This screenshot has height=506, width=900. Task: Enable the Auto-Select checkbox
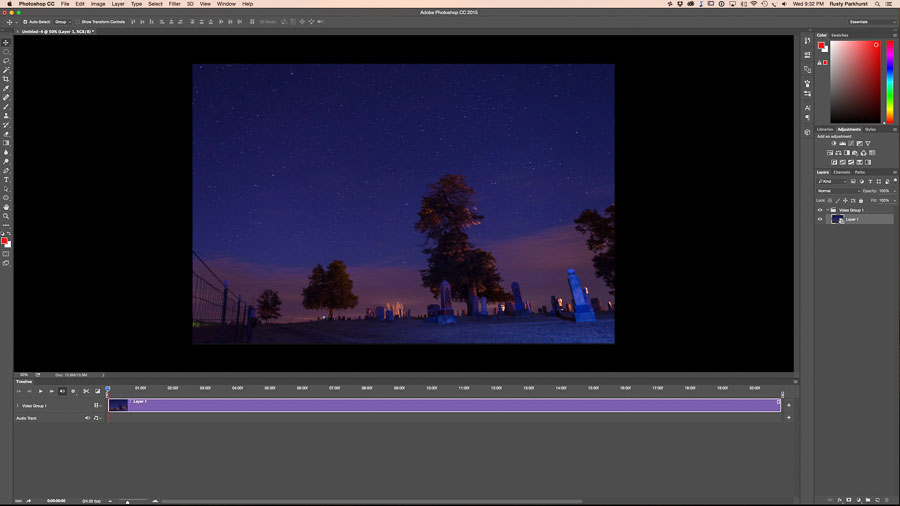[27, 21]
